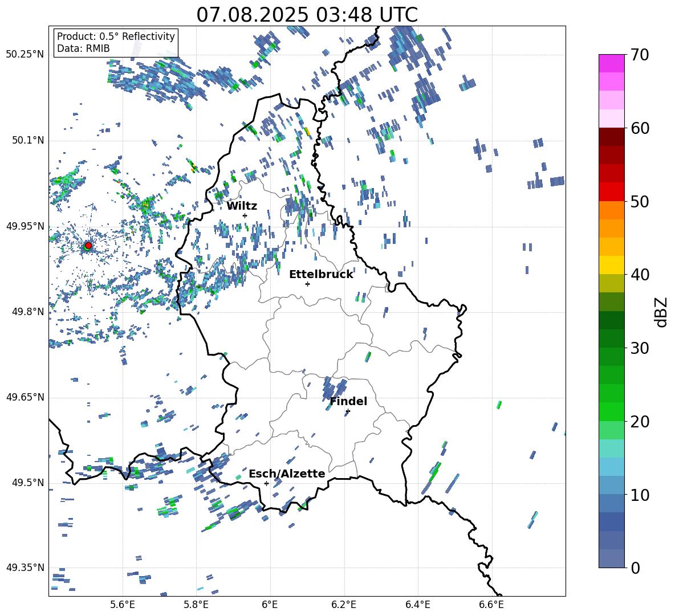Click the bright green colorbar segment at 20

[x=611, y=411]
